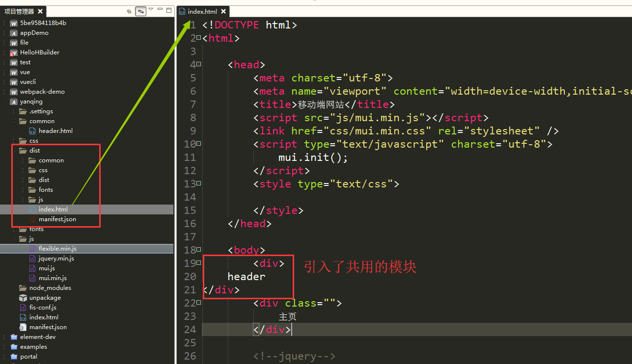The width and height of the screenshot is (632, 364).
Task: Fold the head block at line 4
Action: coord(199,64)
